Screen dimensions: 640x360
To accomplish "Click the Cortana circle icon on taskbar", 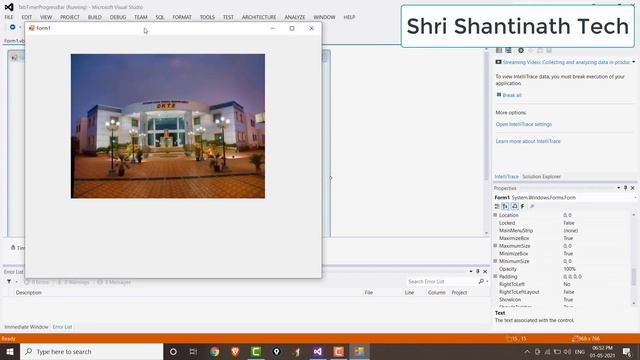I will [x=173, y=351].
